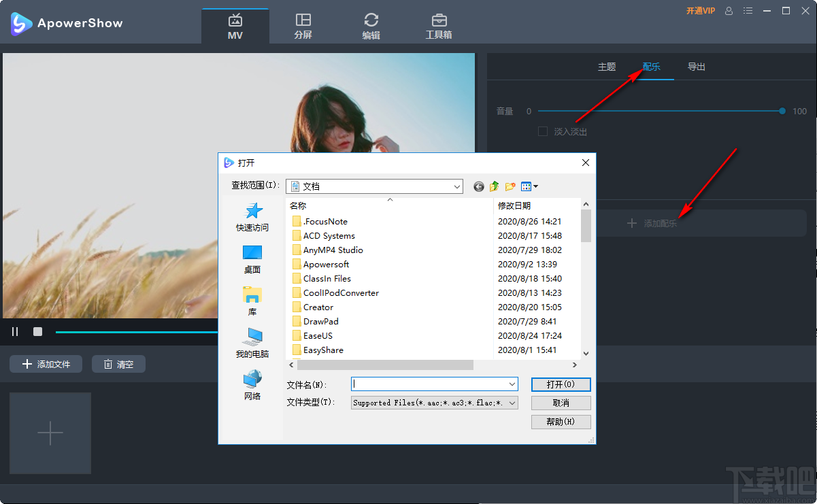Expand the 文件名 dropdown arrow
The image size is (817, 504).
tap(512, 384)
